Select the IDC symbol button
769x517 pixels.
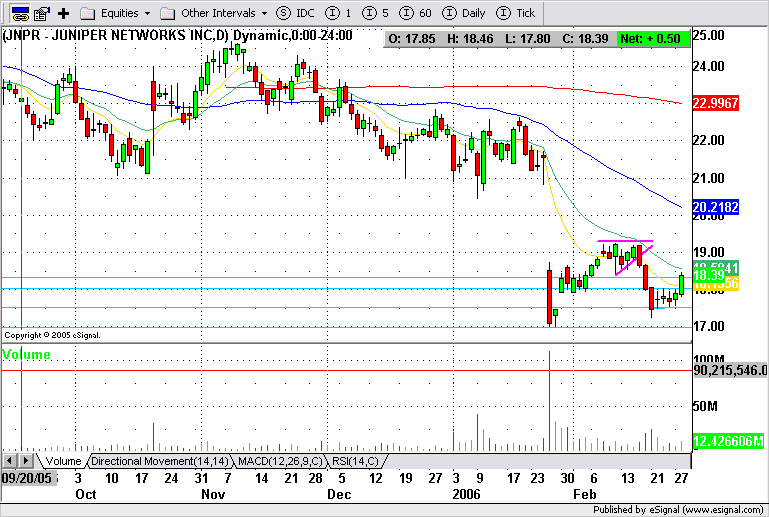(x=295, y=13)
